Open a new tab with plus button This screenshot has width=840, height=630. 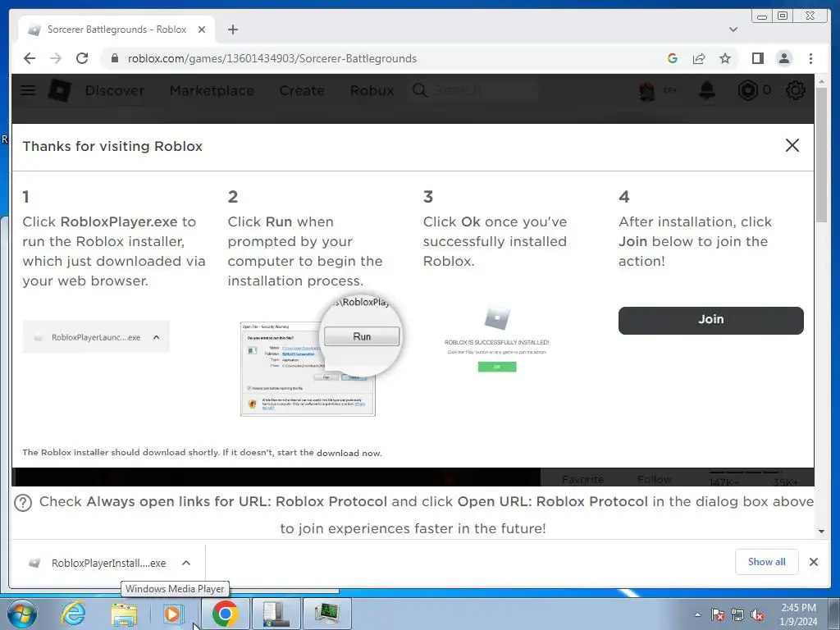click(232, 30)
